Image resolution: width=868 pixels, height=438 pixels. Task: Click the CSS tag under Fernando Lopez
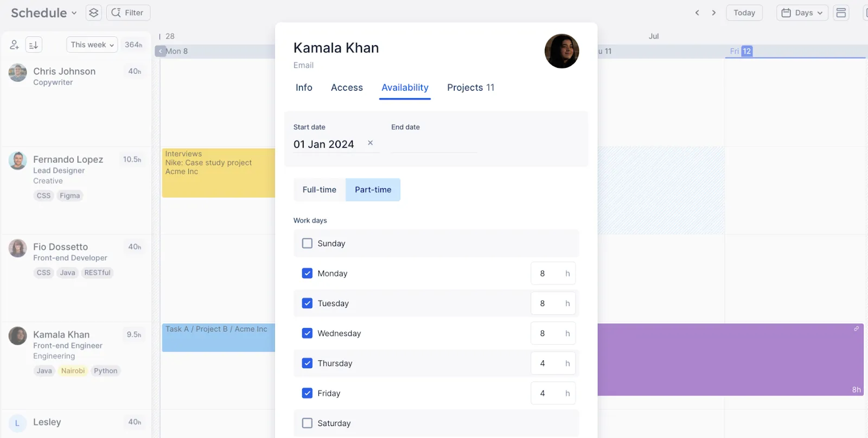click(43, 195)
